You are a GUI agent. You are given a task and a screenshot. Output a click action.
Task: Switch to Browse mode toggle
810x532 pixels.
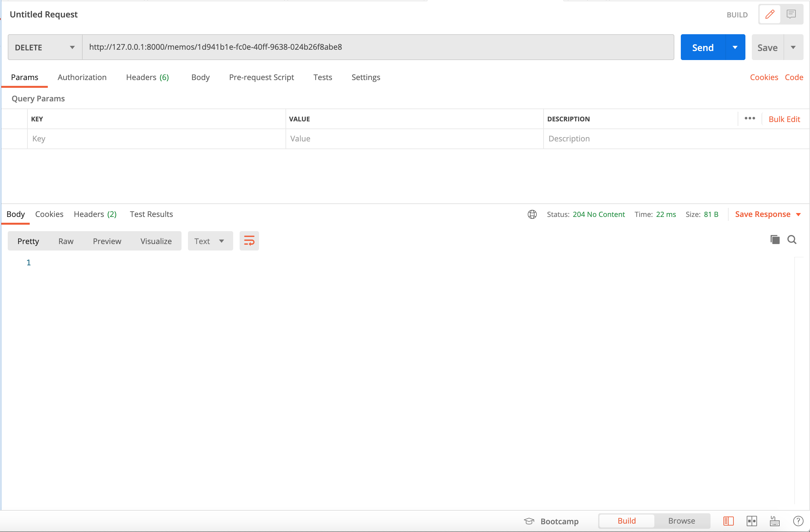click(681, 521)
